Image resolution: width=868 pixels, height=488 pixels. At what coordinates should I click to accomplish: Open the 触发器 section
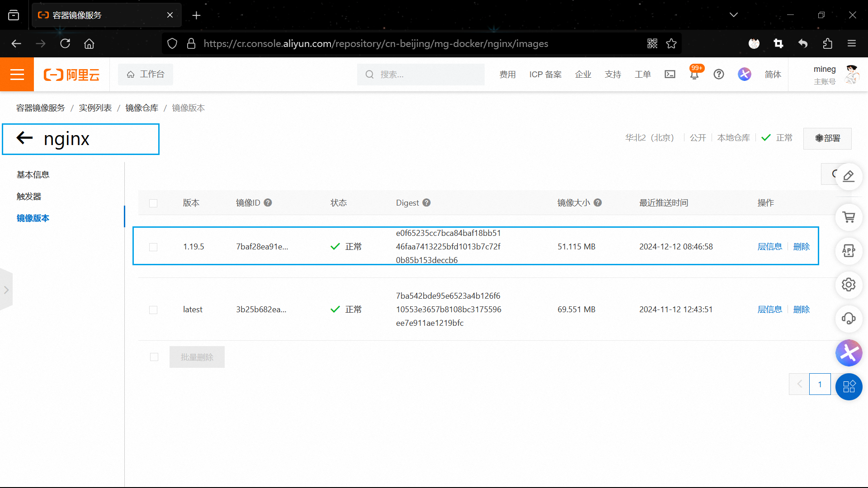click(29, 197)
